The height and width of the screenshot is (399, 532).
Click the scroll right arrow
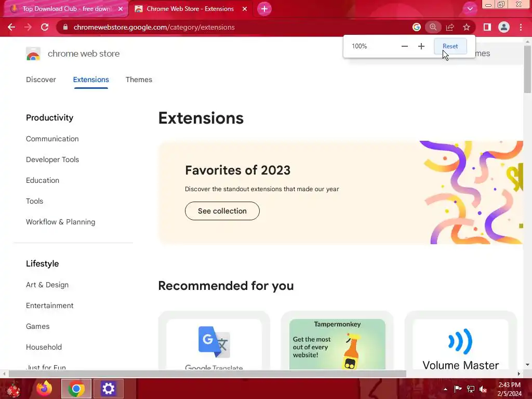(519, 374)
